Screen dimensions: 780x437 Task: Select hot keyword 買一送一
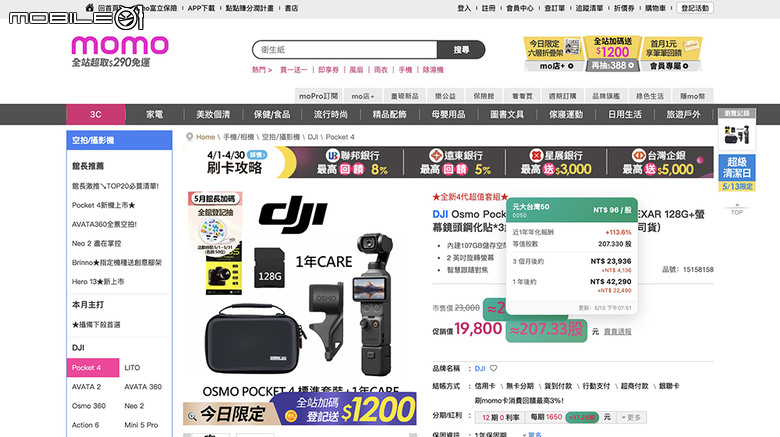tap(293, 70)
